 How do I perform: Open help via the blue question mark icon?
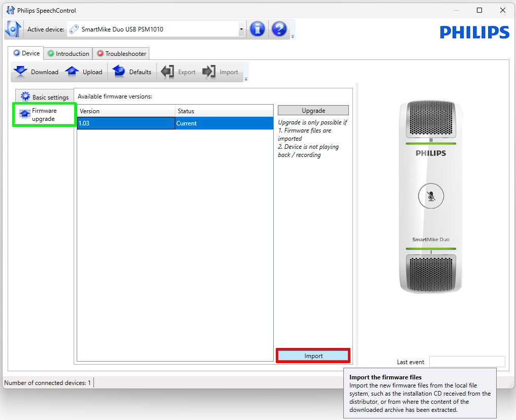279,29
